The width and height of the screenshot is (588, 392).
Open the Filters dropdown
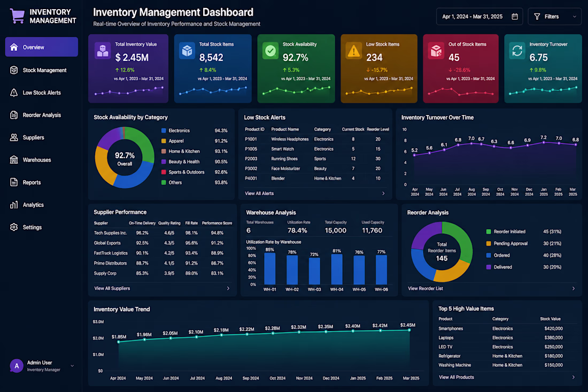[555, 17]
